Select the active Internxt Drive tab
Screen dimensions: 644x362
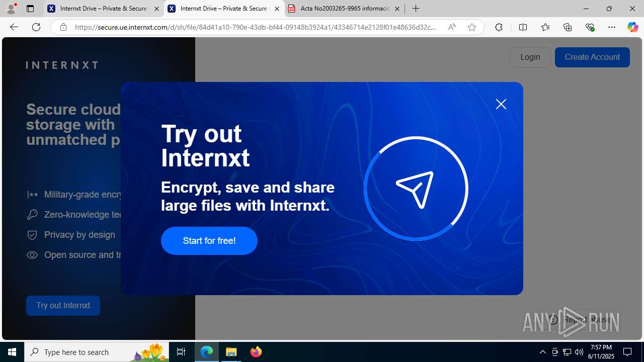point(224,9)
